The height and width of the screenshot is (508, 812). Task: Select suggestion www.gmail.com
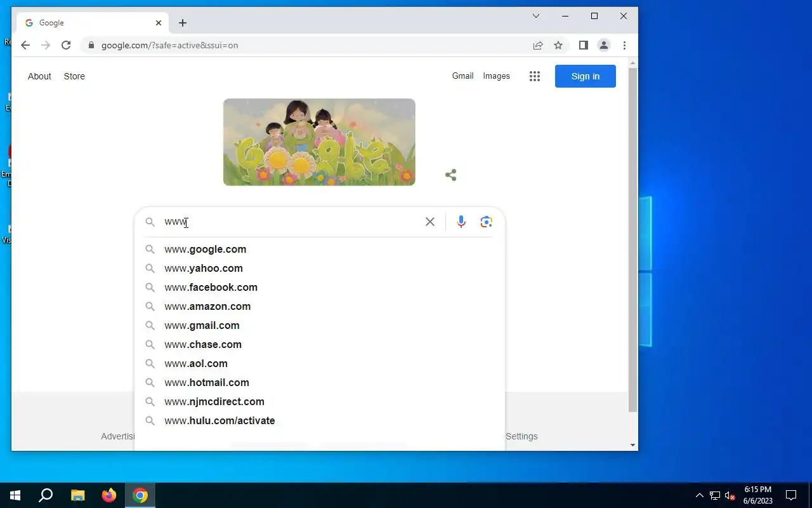[x=320, y=325]
